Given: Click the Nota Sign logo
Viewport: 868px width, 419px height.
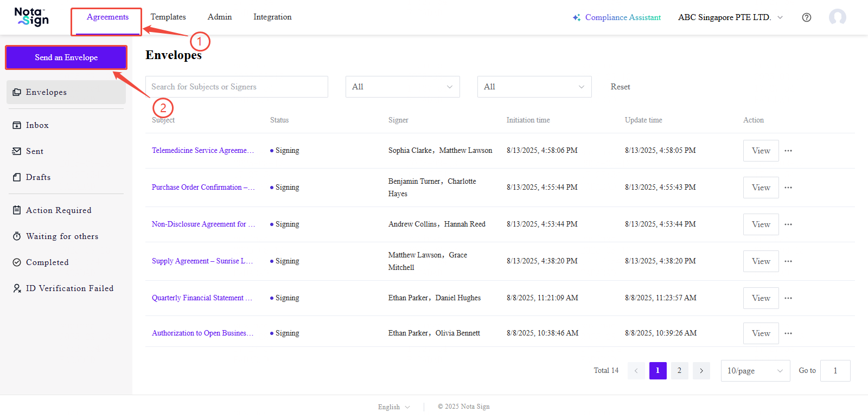Looking at the screenshot, I should pyautogui.click(x=31, y=17).
